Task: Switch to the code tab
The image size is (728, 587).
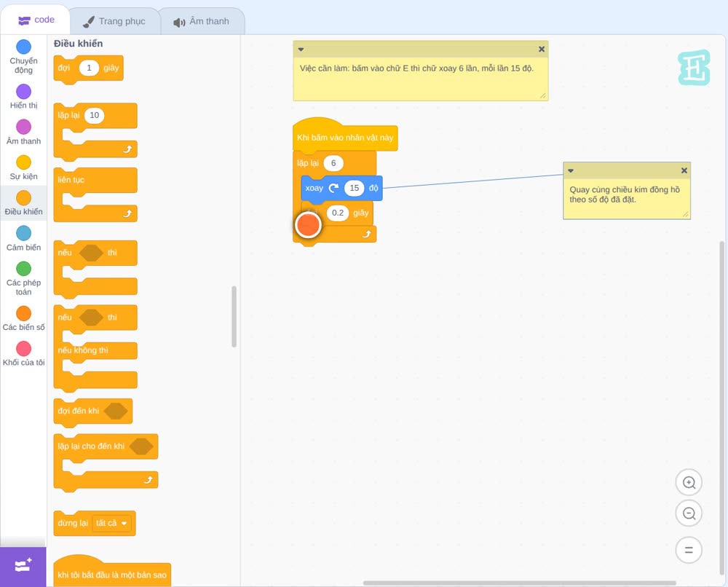Action: click(x=36, y=20)
